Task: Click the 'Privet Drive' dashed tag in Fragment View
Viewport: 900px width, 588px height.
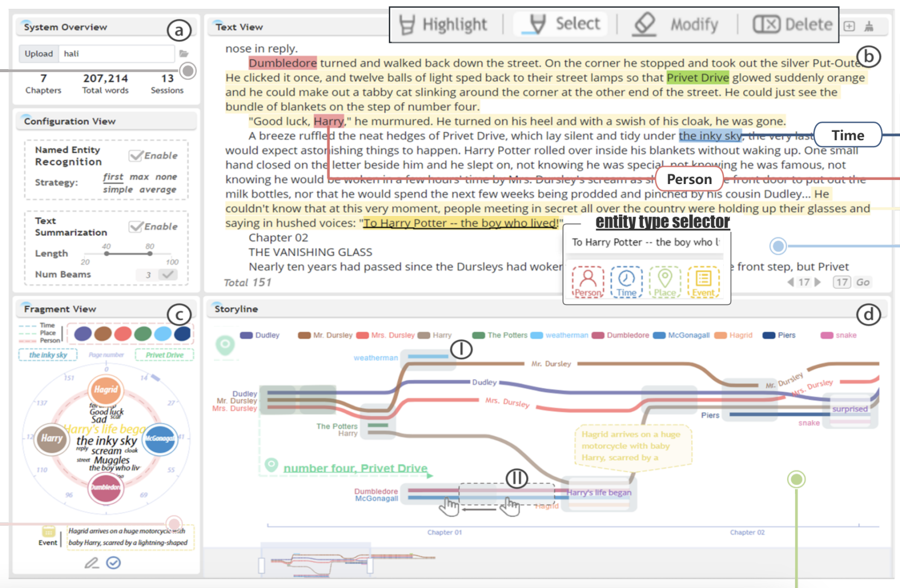Action: [x=165, y=355]
